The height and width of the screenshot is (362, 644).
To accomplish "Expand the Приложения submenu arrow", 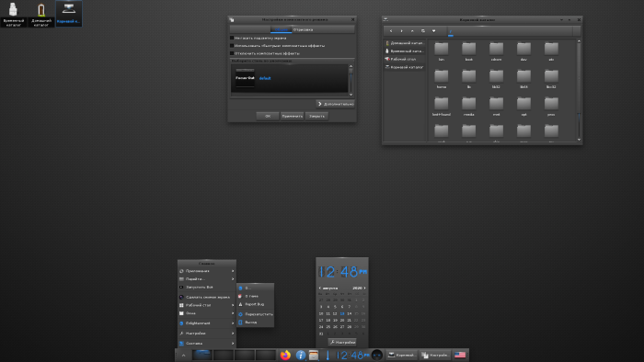I will 233,271.
